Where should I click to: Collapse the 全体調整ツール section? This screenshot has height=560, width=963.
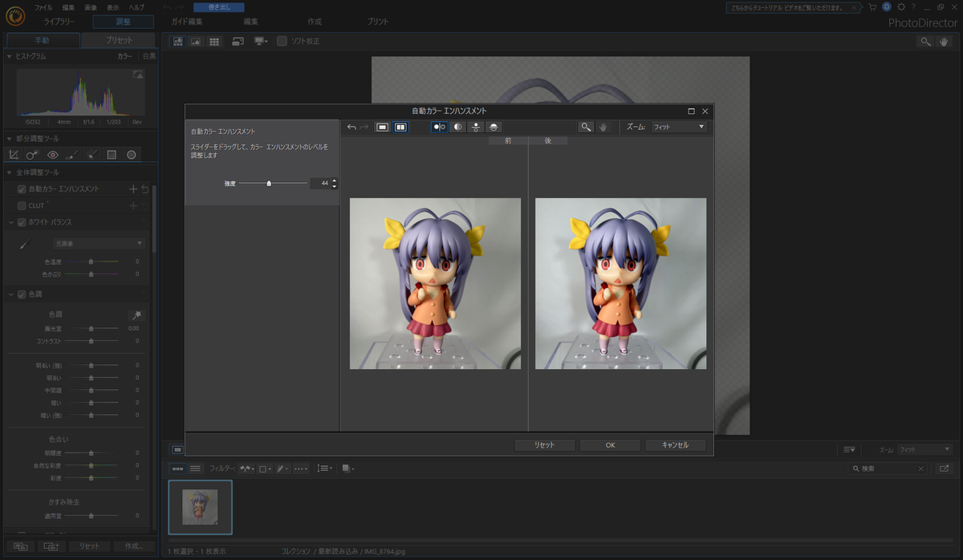coord(9,172)
